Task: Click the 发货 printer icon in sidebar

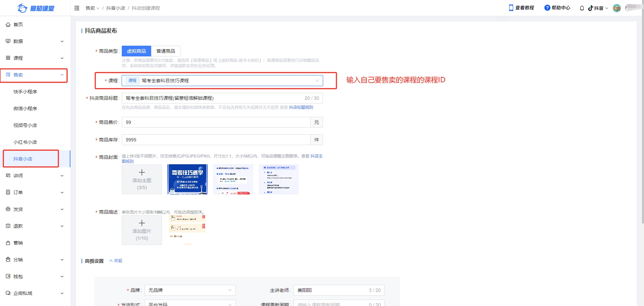Action: coord(8,209)
